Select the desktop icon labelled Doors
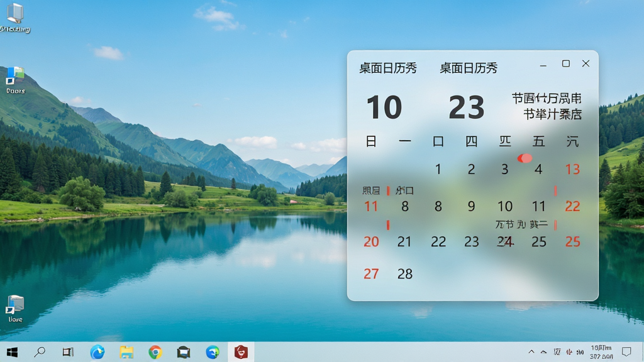Image resolution: width=644 pixels, height=362 pixels. click(x=15, y=80)
